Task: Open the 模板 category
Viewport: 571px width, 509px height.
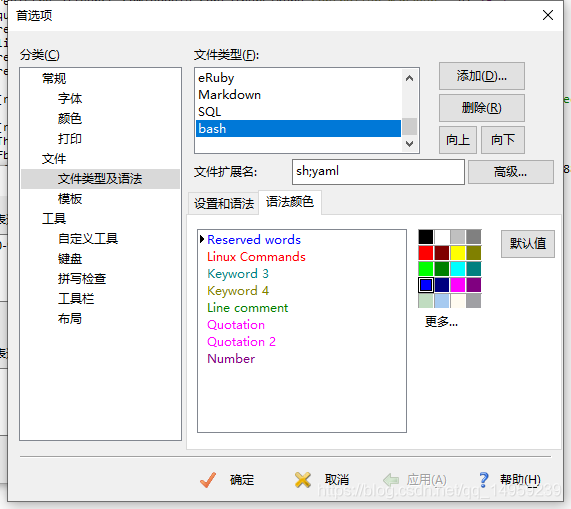Action: tap(70, 198)
